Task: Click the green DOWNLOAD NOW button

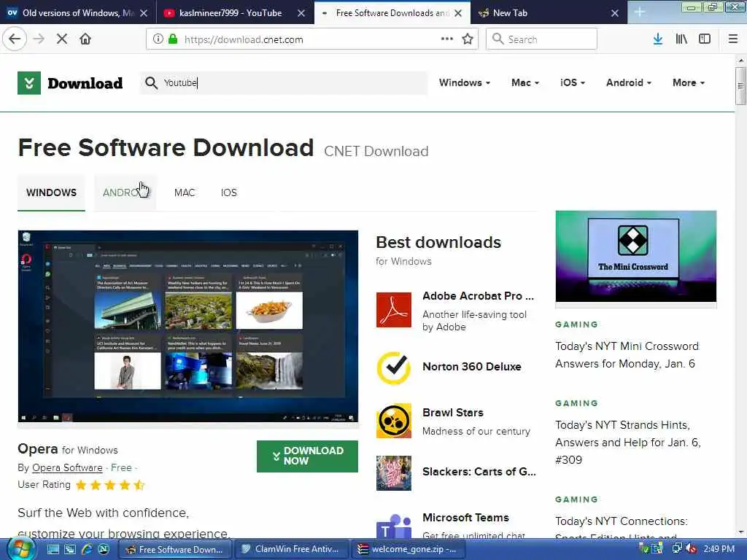Action: [x=307, y=456]
